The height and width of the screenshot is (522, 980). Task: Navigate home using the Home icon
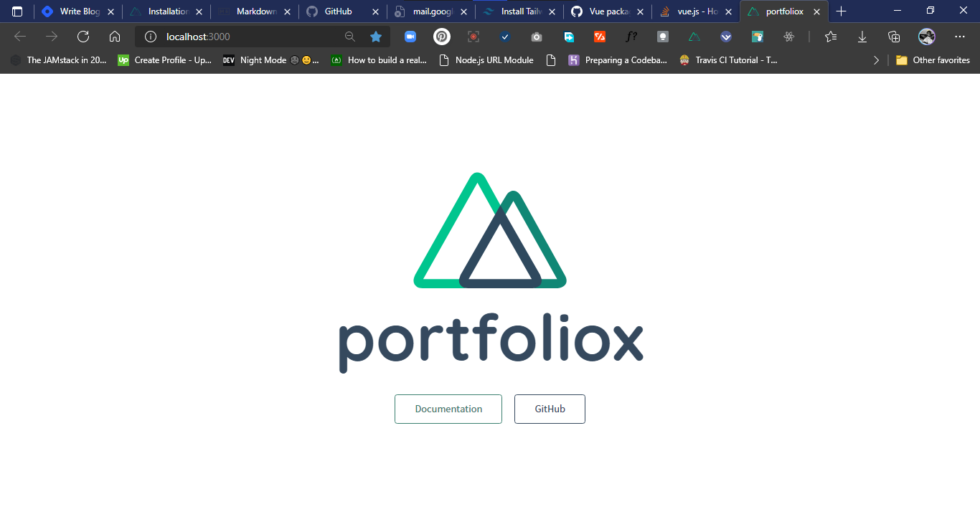point(115,36)
